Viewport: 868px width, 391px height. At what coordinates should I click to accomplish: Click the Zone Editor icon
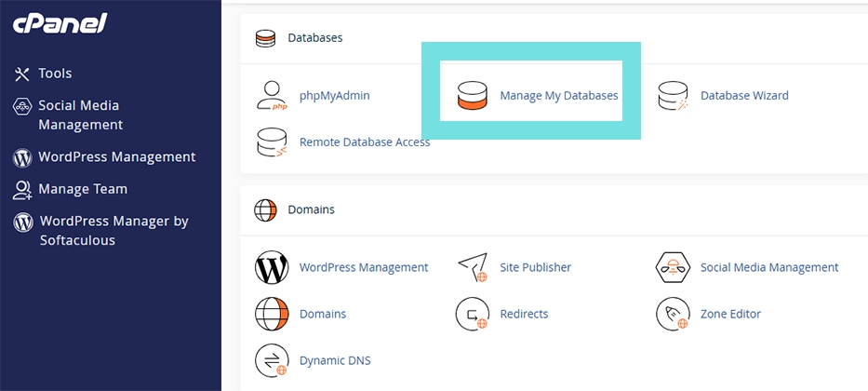tap(673, 314)
